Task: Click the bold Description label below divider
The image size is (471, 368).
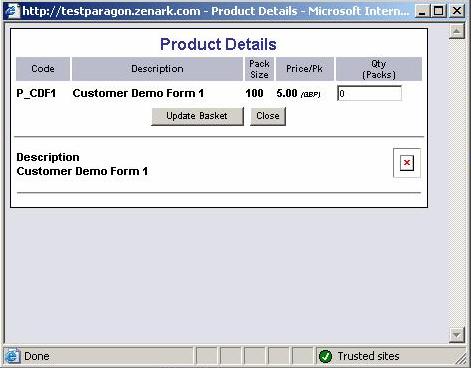Action: click(x=48, y=157)
